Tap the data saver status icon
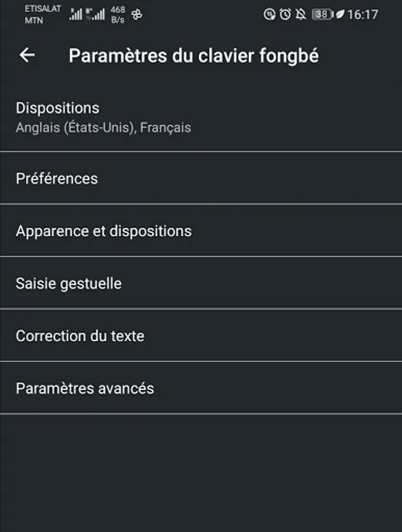 270,14
